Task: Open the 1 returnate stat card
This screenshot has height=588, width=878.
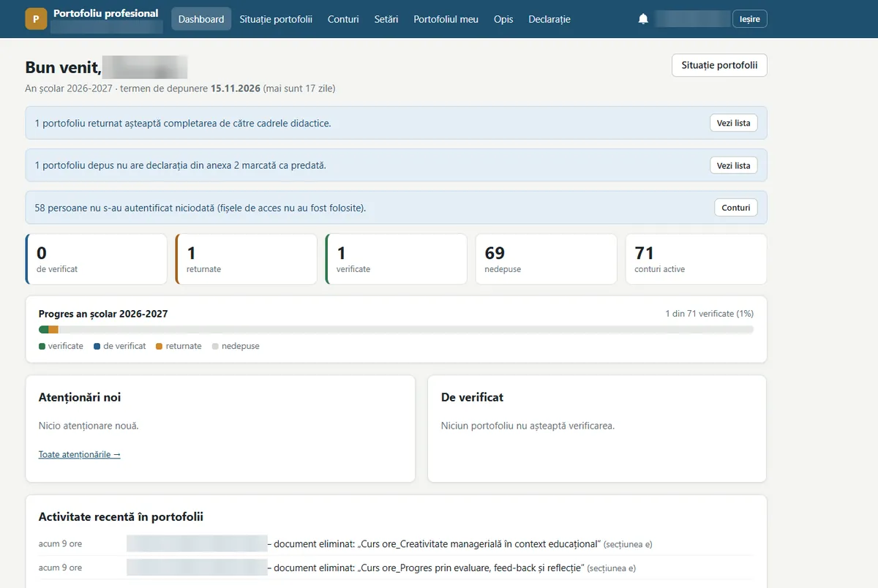Action: click(x=247, y=259)
